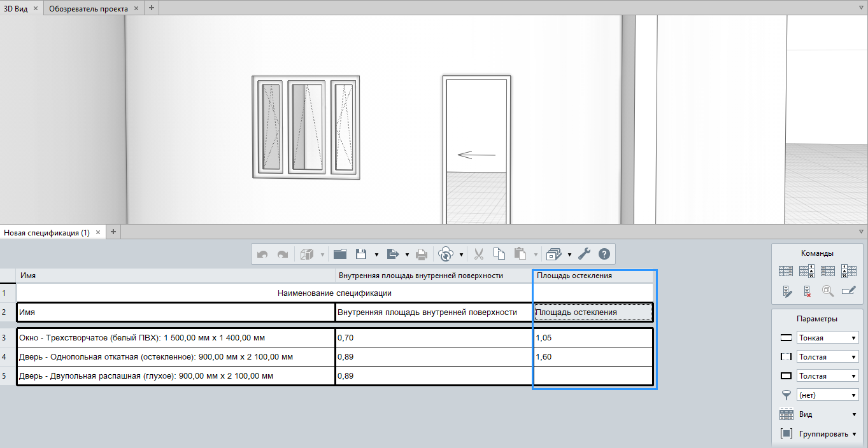The height and width of the screenshot is (448, 868).
Task: Cut with the scissors icon
Action: click(x=480, y=255)
